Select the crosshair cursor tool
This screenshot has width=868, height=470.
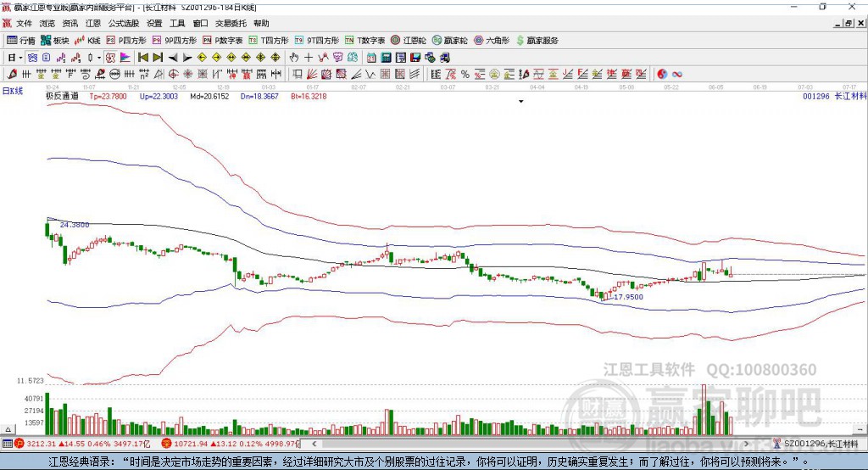coord(309,58)
